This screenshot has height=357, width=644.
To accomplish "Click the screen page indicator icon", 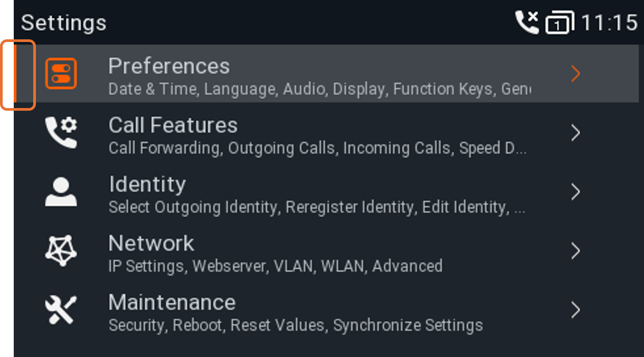I will point(560,23).
